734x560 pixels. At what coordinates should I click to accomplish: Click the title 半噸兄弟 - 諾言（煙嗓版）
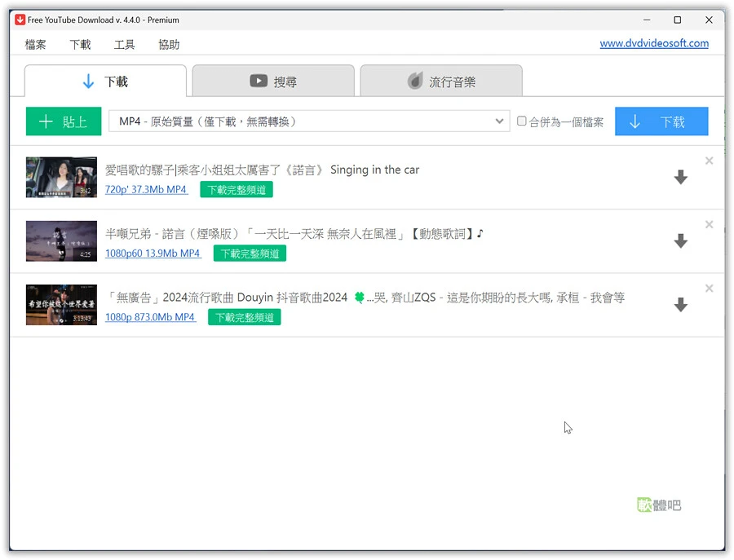pos(294,233)
